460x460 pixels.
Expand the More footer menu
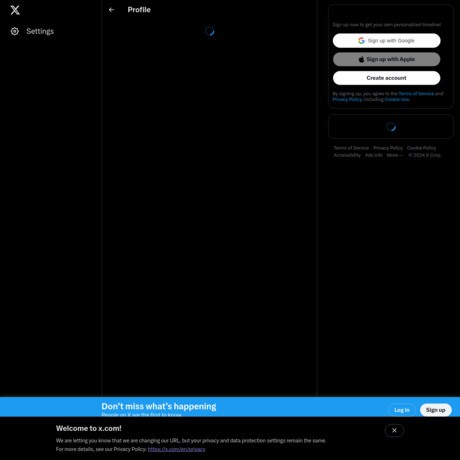[395, 155]
